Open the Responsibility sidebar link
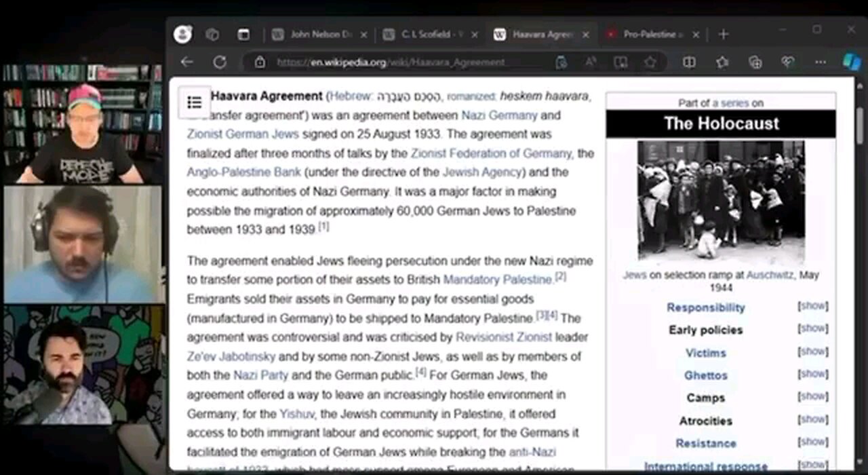 click(x=706, y=307)
